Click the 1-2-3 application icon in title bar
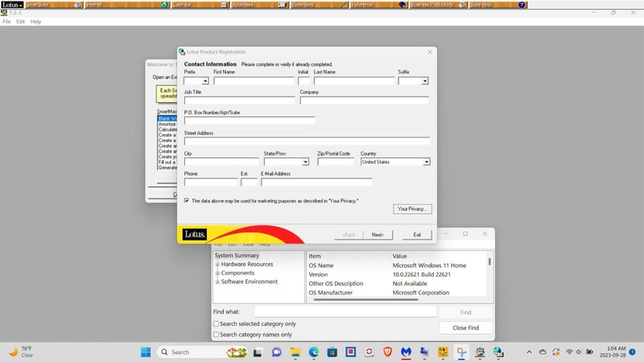644x362 pixels. [x=4, y=13]
